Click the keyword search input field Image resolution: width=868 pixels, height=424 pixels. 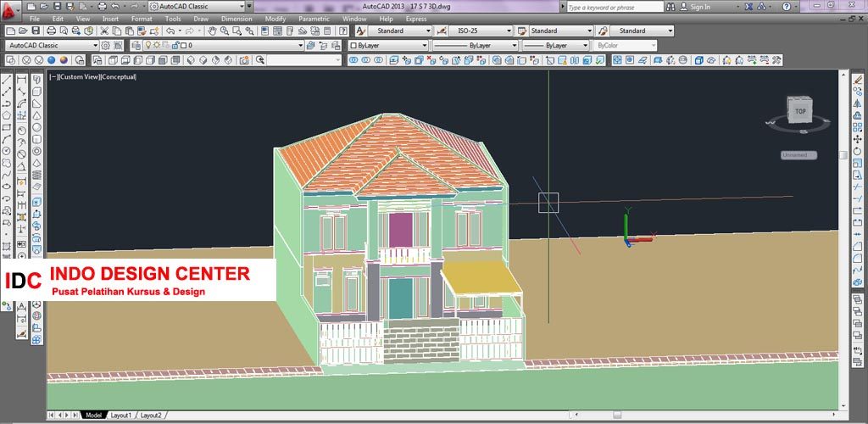tap(615, 7)
